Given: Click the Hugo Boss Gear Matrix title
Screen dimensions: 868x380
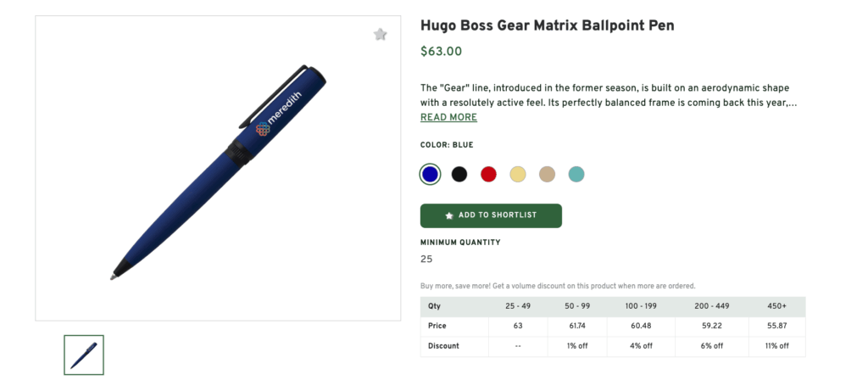Looking at the screenshot, I should pos(547,25).
